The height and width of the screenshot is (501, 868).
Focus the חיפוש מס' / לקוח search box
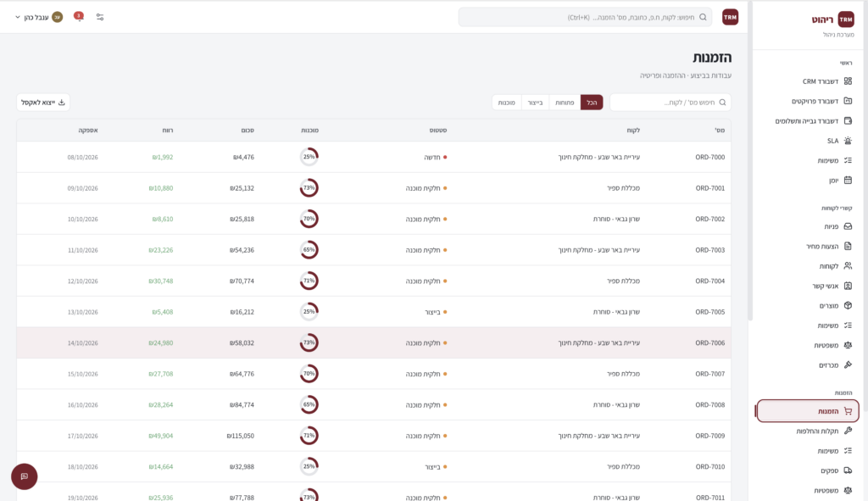point(670,103)
